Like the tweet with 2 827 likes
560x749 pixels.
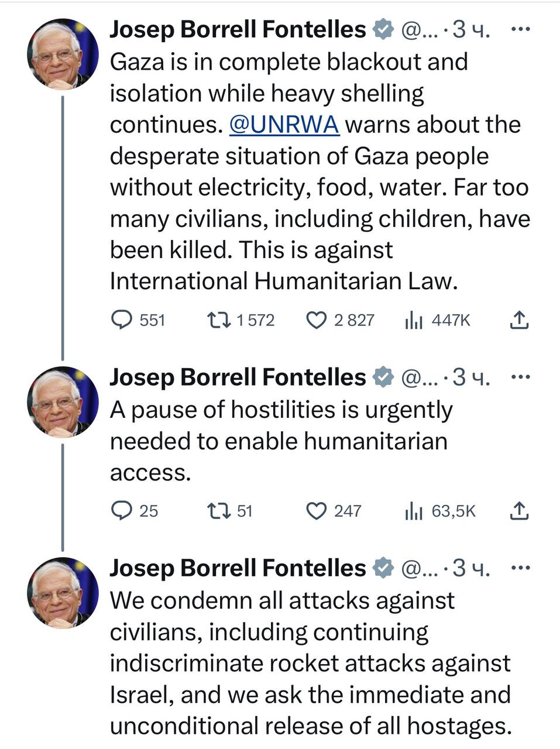click(x=317, y=320)
